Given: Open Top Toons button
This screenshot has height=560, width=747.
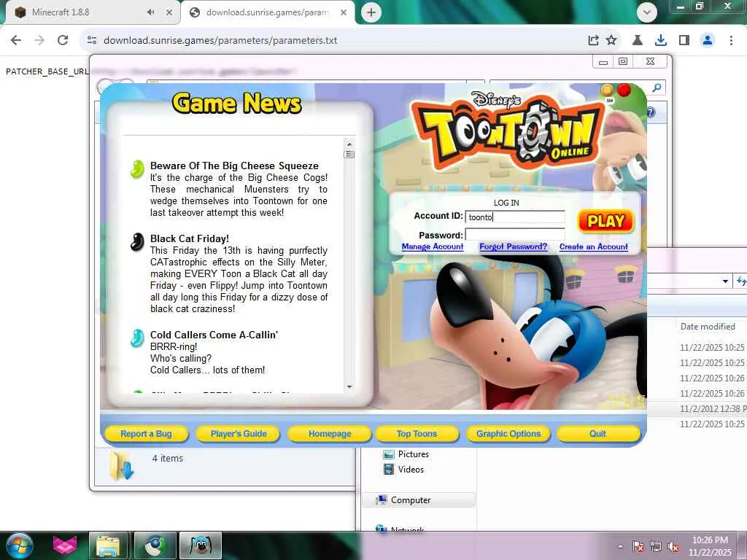Looking at the screenshot, I should click(x=417, y=434).
